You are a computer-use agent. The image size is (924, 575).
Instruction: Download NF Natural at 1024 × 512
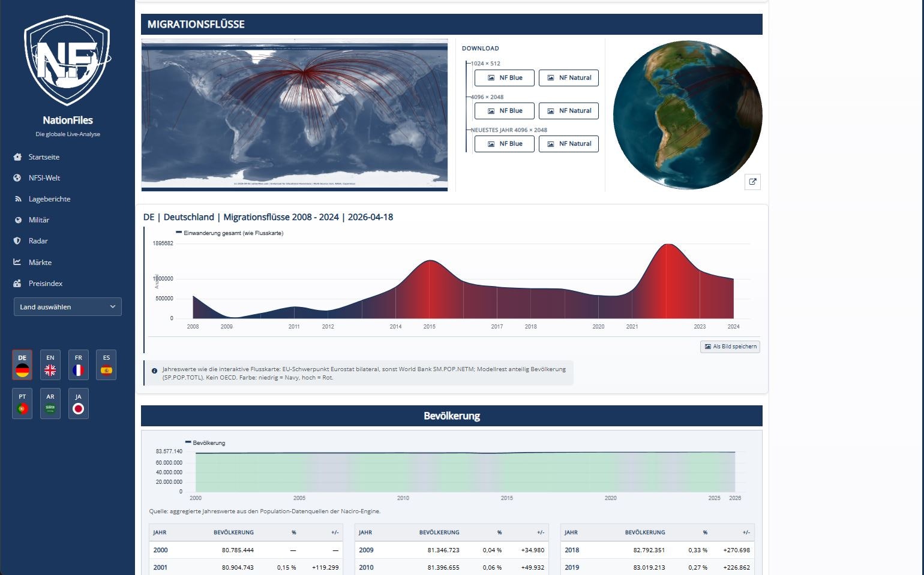click(x=569, y=78)
